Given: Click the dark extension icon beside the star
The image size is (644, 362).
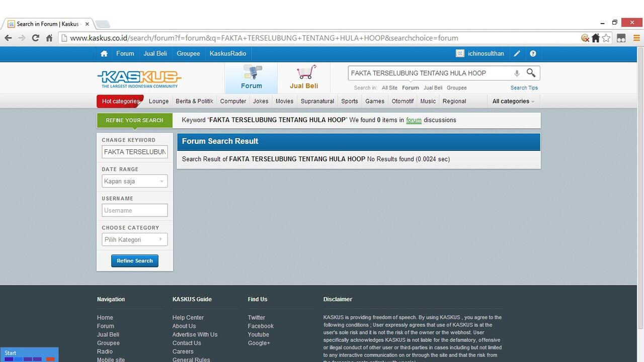Looking at the screenshot, I should pyautogui.click(x=621, y=38).
